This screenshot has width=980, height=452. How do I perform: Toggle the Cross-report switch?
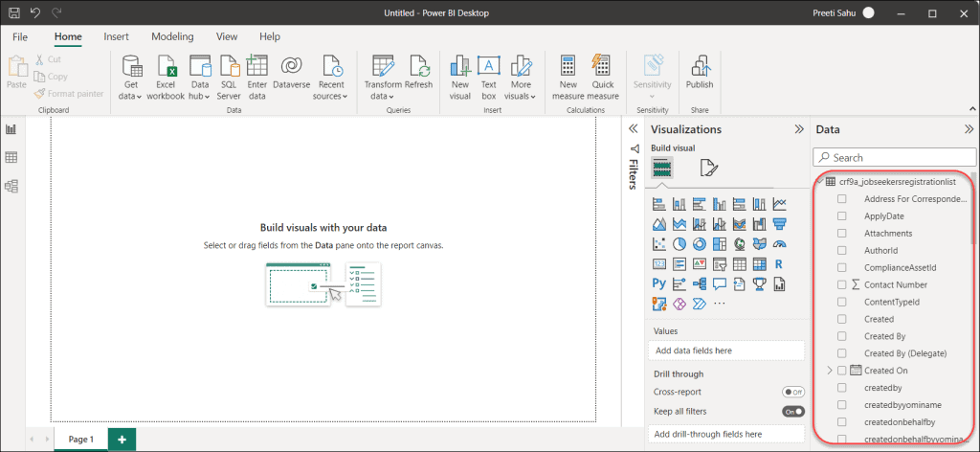pos(793,392)
